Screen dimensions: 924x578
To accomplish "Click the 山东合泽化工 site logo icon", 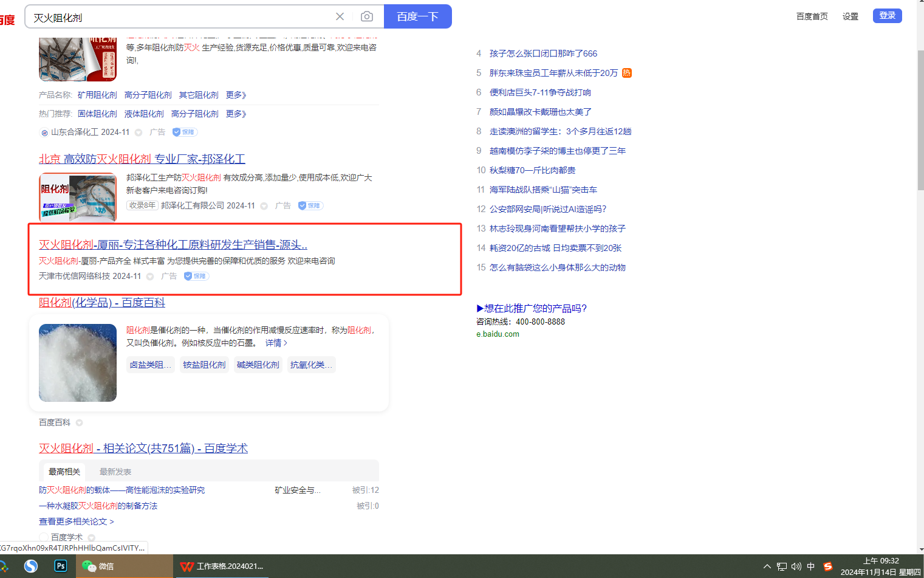I will click(x=44, y=132).
